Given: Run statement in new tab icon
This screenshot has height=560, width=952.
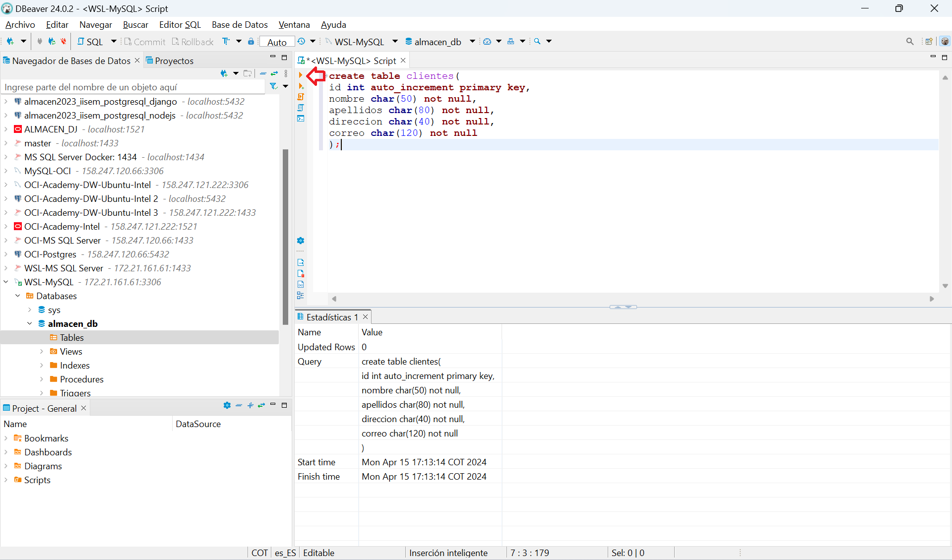Looking at the screenshot, I should coord(301,86).
